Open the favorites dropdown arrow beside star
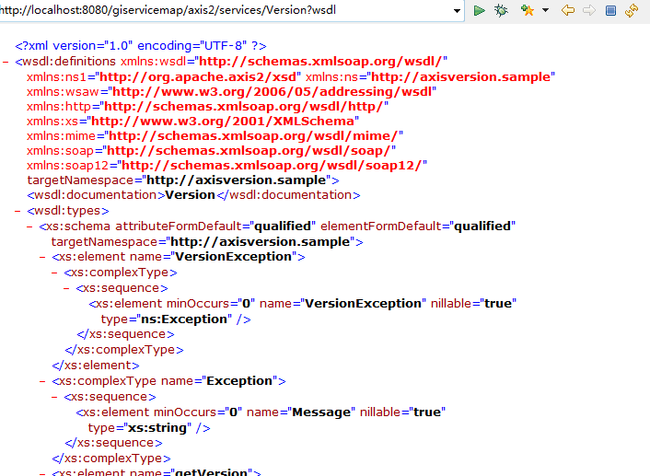 546,10
